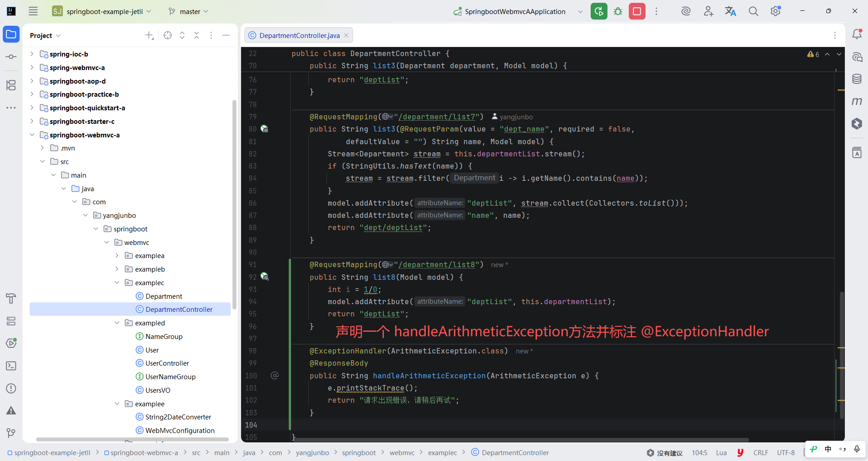This screenshot has width=868, height=461.
Task: Expand the springboot-aop-d module
Action: click(32, 81)
